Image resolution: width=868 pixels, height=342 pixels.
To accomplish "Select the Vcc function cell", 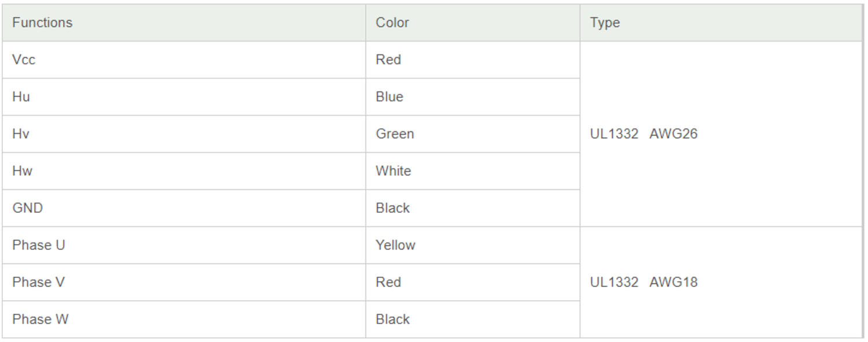I will pyautogui.click(x=24, y=60).
